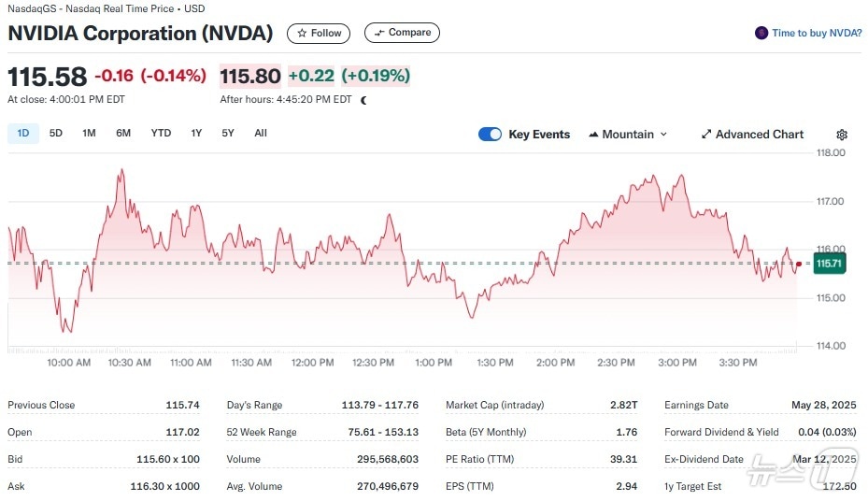Click the mountain chart type icon

(593, 135)
